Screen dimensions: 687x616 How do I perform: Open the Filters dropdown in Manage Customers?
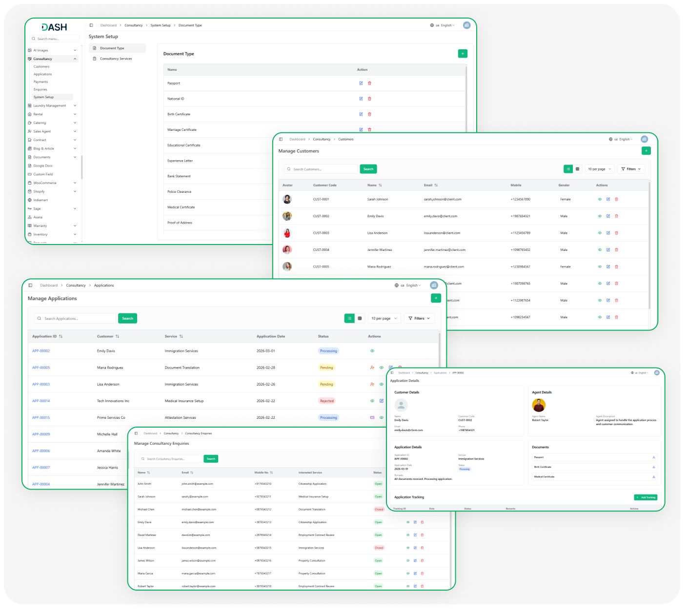pos(631,169)
